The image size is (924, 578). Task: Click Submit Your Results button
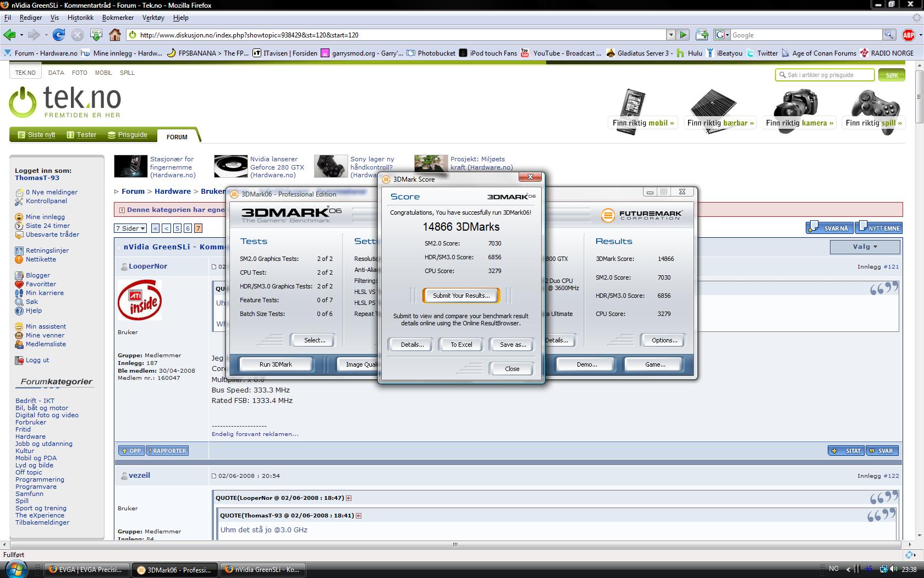[x=461, y=296]
